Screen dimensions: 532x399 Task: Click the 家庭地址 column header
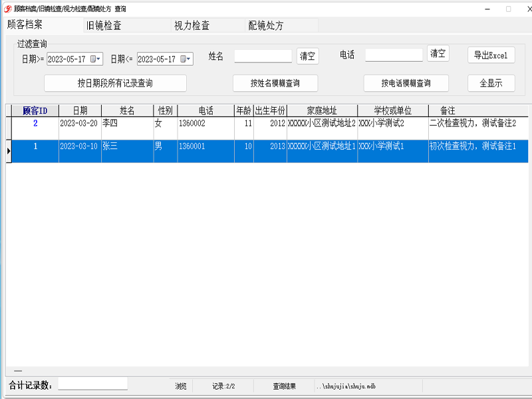point(322,110)
